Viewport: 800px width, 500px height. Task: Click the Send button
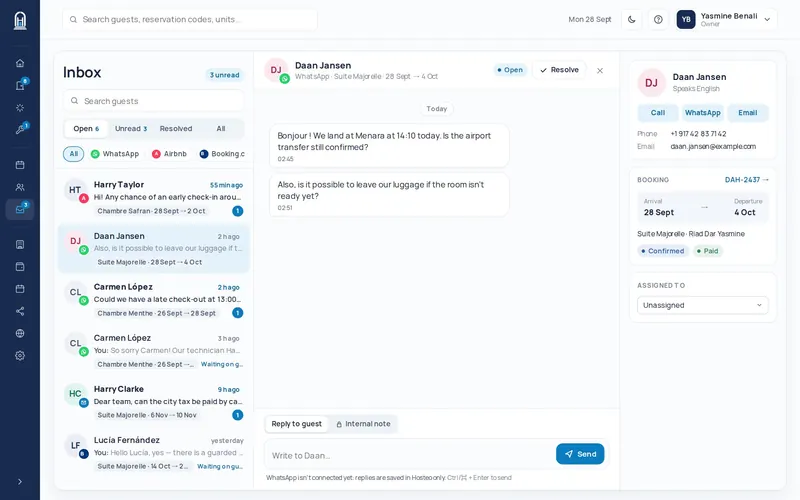coord(580,454)
